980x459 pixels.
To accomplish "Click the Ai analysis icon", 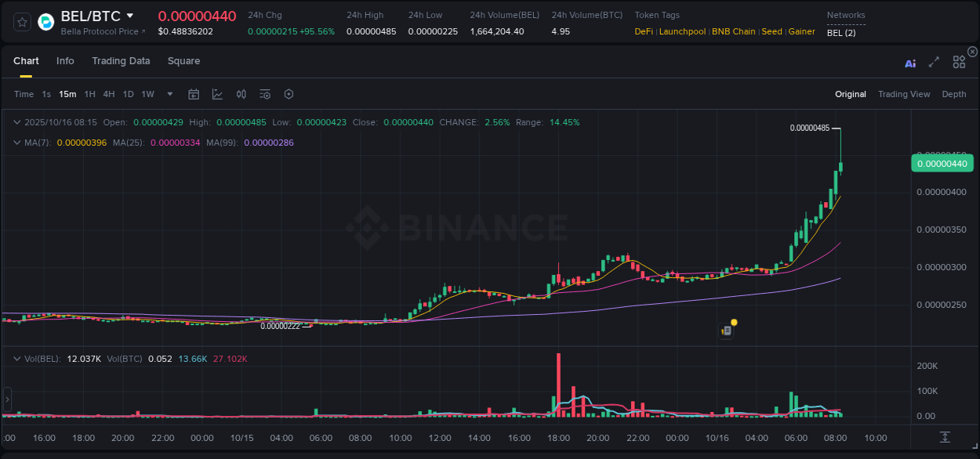I will pyautogui.click(x=910, y=61).
